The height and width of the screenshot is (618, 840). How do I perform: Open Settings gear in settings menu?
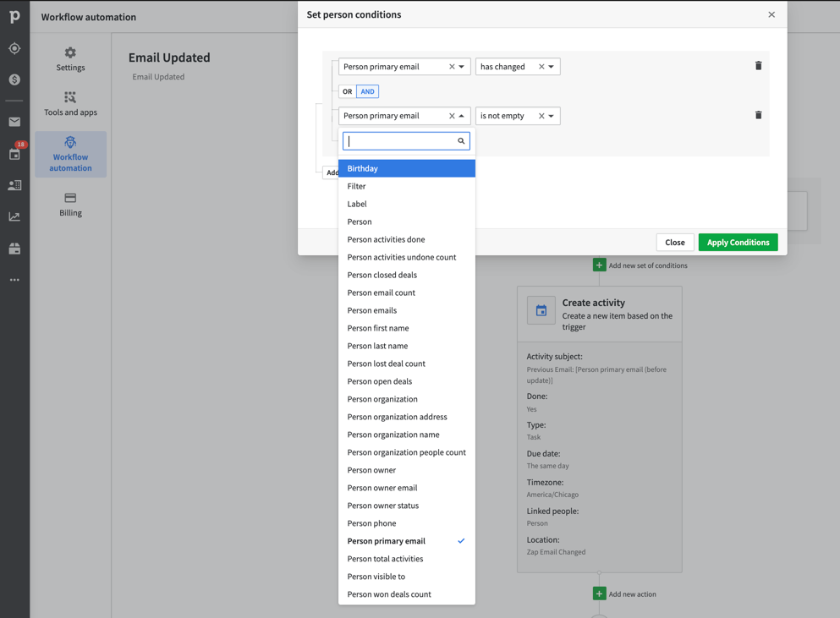tap(70, 59)
